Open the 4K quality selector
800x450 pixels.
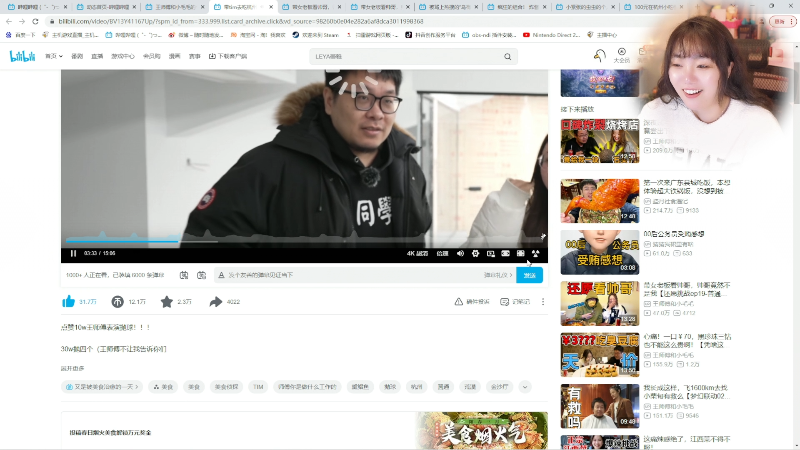pos(417,254)
